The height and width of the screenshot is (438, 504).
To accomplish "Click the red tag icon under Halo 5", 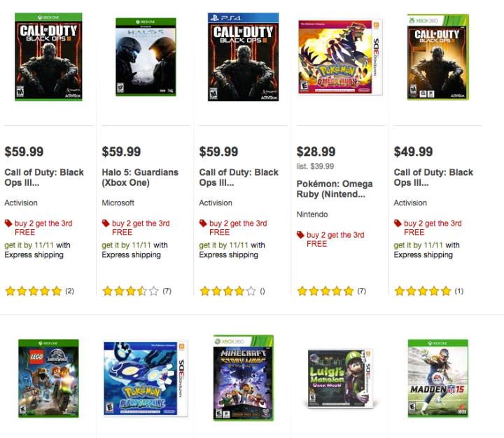I will pos(106,223).
